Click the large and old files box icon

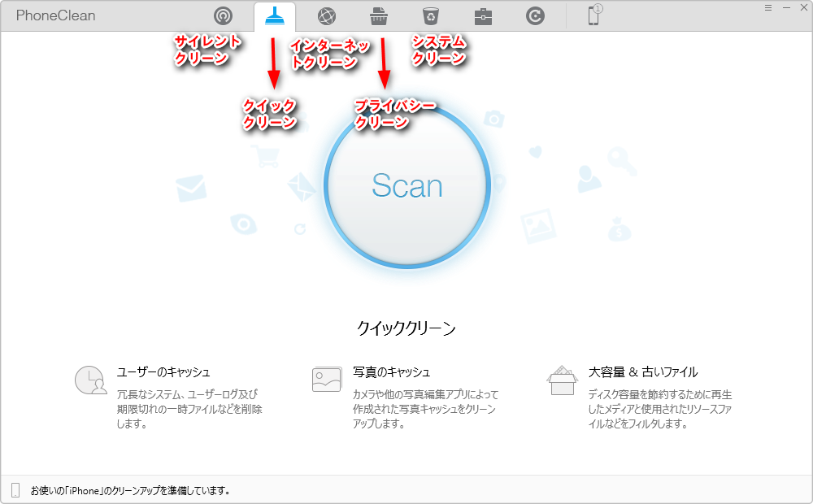tap(562, 380)
